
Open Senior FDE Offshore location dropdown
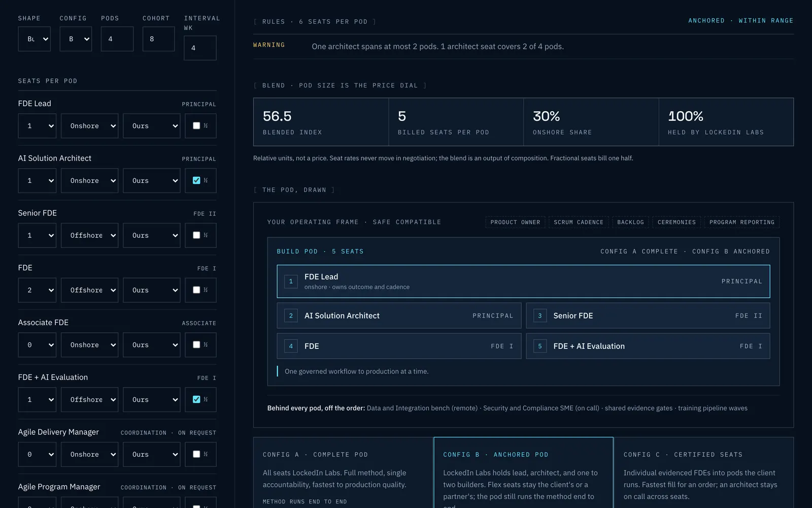[90, 235]
